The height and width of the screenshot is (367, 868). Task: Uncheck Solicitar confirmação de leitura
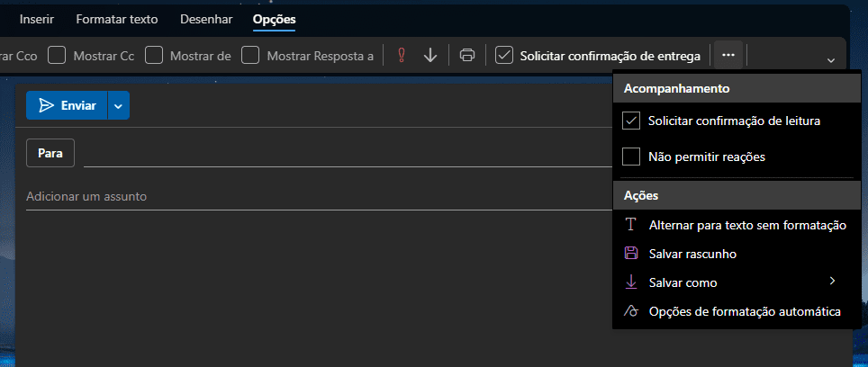tap(631, 121)
